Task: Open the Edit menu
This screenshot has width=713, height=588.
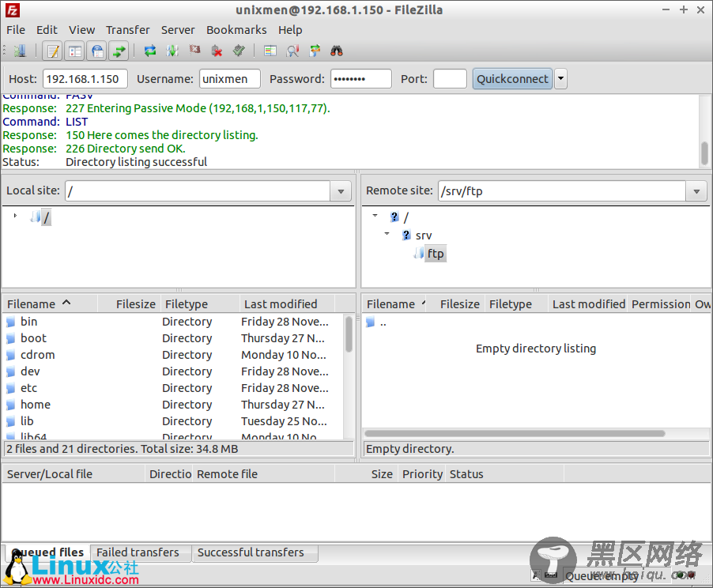Action: (x=47, y=30)
